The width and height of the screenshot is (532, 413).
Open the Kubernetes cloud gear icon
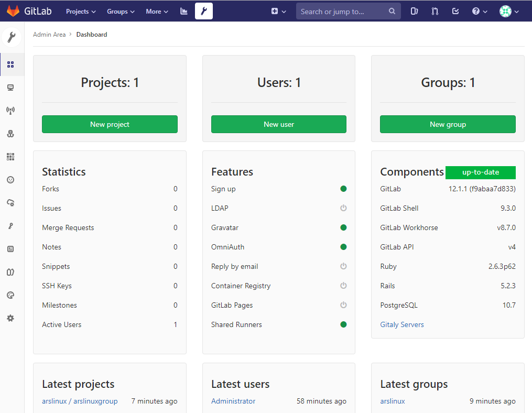tap(10, 203)
